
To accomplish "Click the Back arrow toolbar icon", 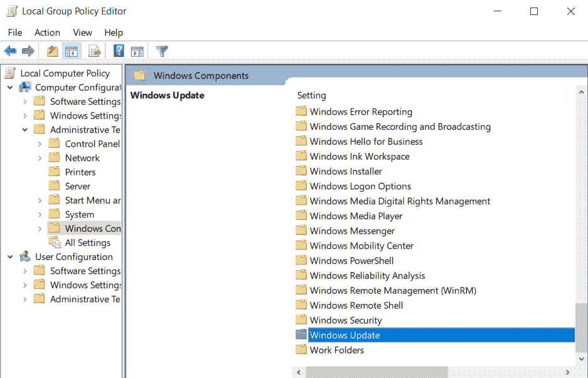I will [x=10, y=51].
